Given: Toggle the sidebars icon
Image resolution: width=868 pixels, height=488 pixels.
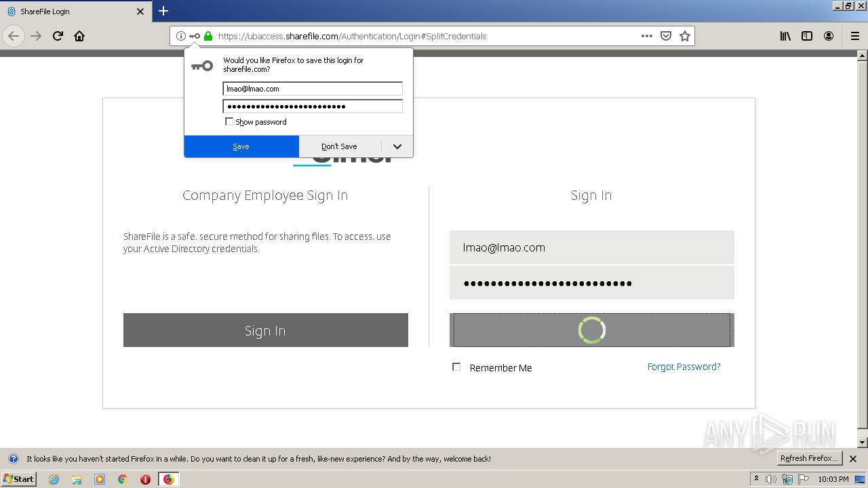Looking at the screenshot, I should click(807, 36).
